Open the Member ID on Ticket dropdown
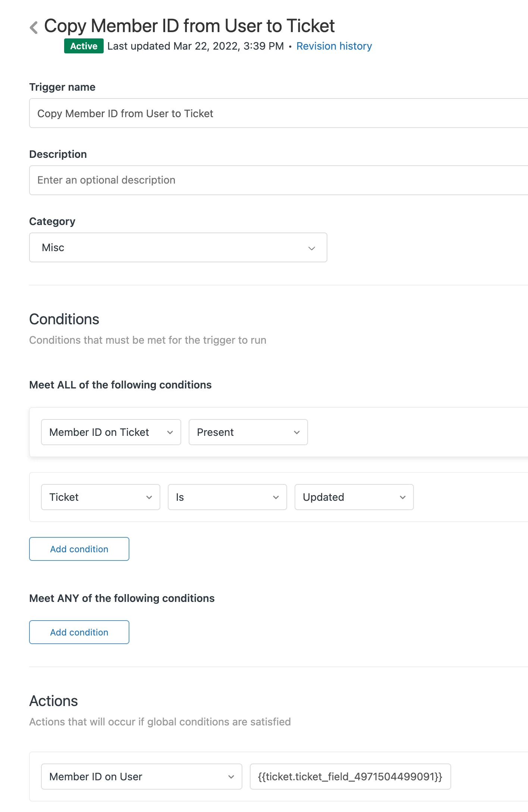This screenshot has height=812, width=528. [x=111, y=432]
